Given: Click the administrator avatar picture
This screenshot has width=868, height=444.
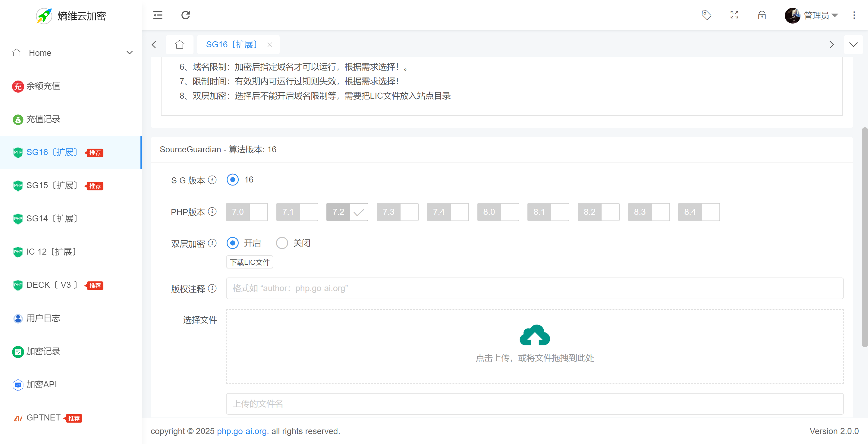Looking at the screenshot, I should (793, 15).
